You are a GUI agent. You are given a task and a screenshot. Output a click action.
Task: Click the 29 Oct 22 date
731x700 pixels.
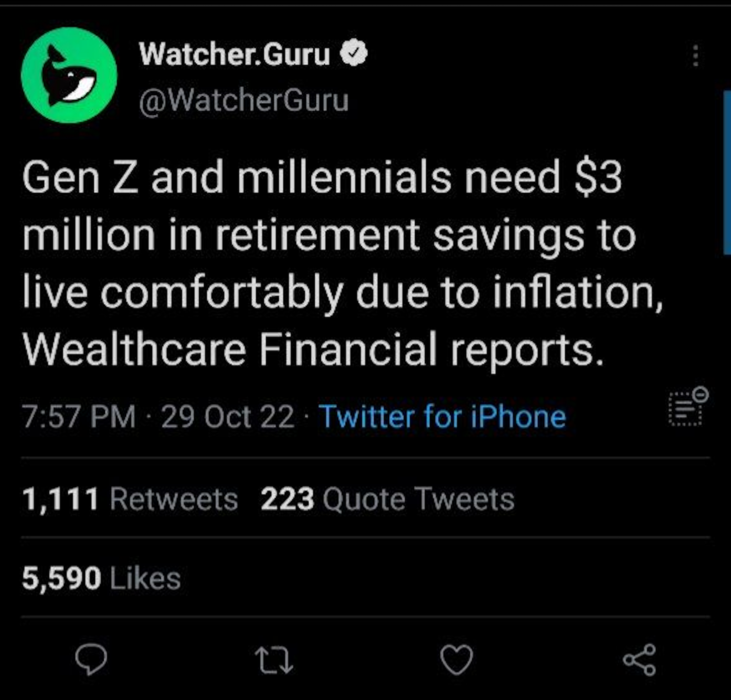[228, 417]
